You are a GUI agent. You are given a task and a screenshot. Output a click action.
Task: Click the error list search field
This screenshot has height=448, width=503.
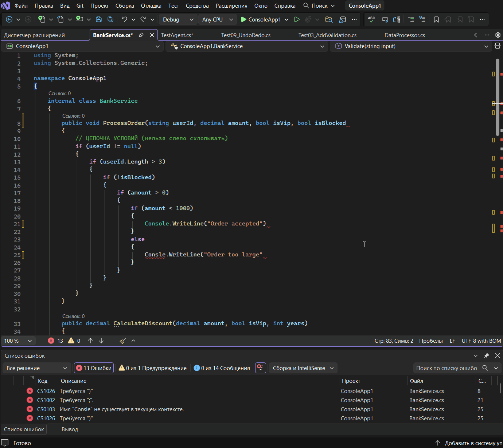point(447,368)
